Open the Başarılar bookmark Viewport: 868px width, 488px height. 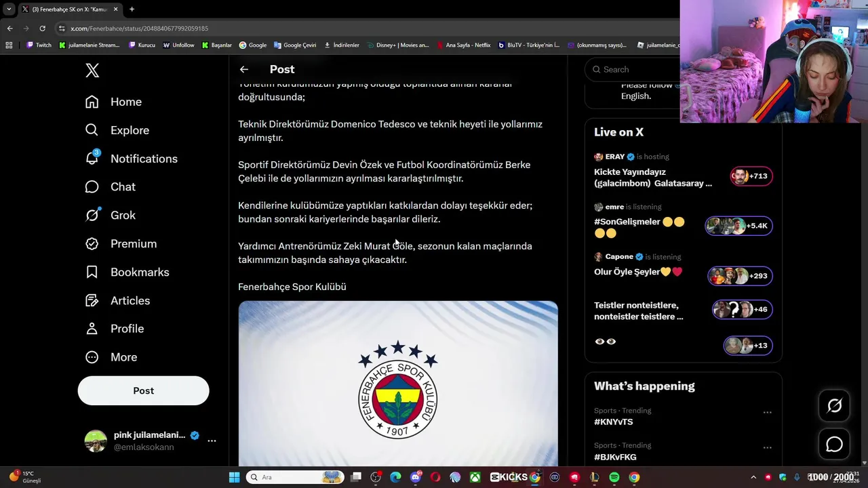[217, 45]
